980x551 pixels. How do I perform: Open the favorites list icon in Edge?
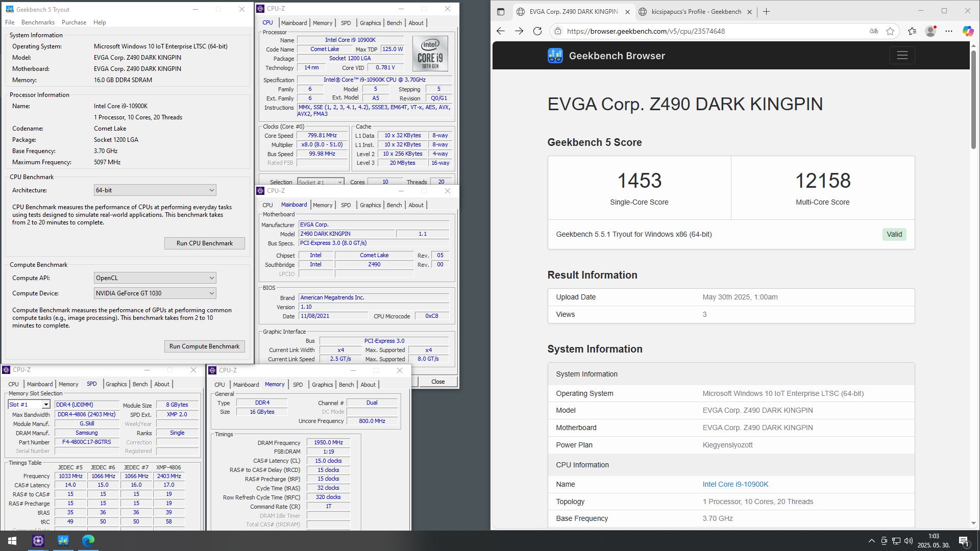(912, 31)
